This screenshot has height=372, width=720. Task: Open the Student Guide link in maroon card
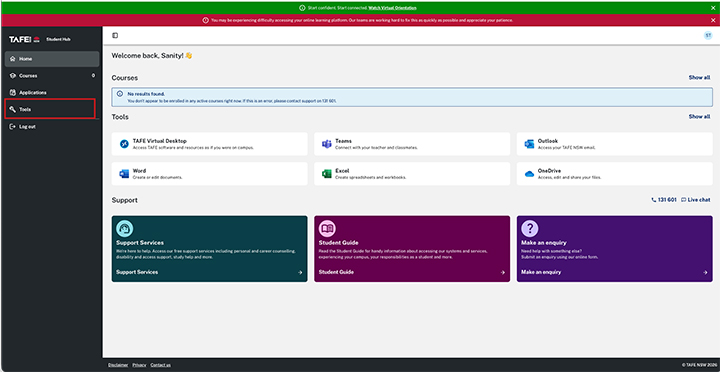click(336, 272)
